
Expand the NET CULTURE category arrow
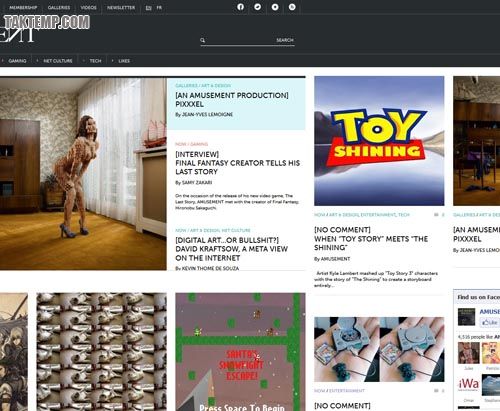click(x=37, y=61)
